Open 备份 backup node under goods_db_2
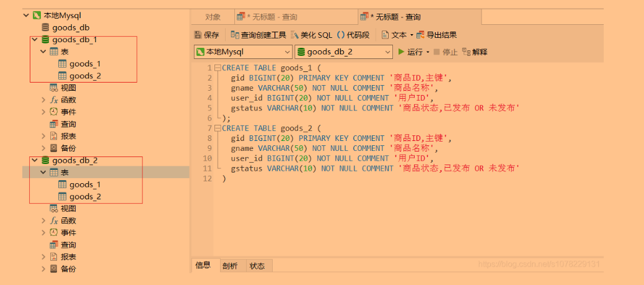The width and height of the screenshot is (644, 285). (x=63, y=269)
